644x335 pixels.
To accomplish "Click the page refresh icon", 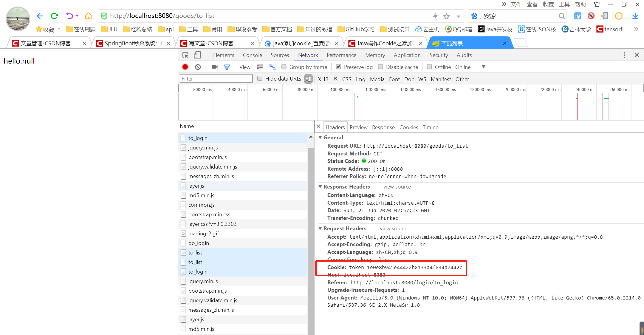I will [x=54, y=16].
